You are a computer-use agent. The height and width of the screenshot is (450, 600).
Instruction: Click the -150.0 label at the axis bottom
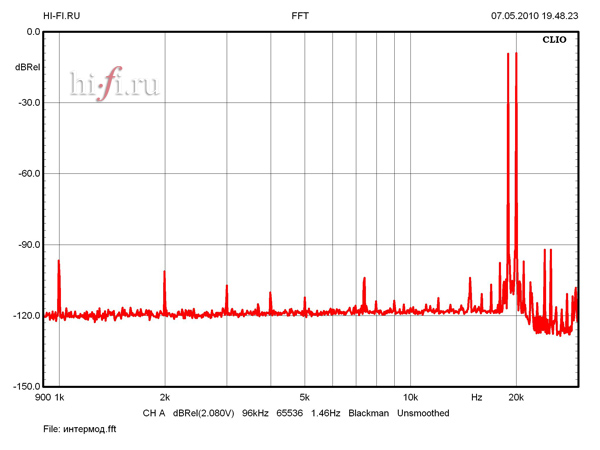coord(26,387)
